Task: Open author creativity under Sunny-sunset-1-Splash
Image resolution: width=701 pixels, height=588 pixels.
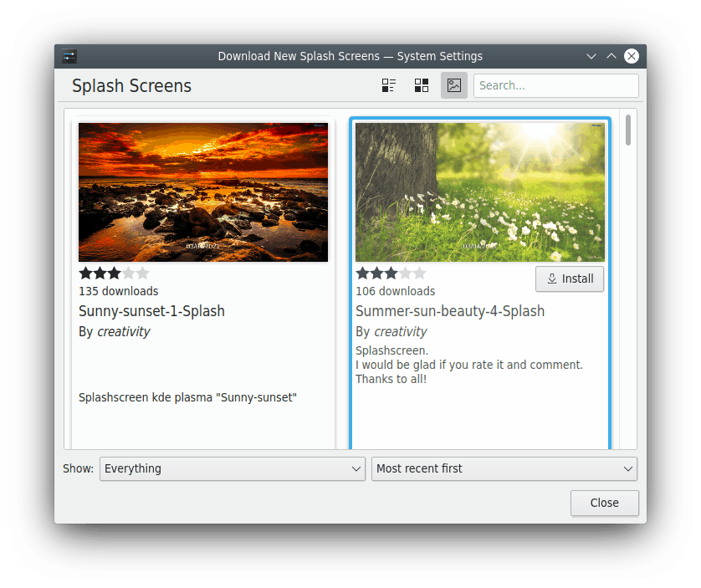Action: (123, 331)
